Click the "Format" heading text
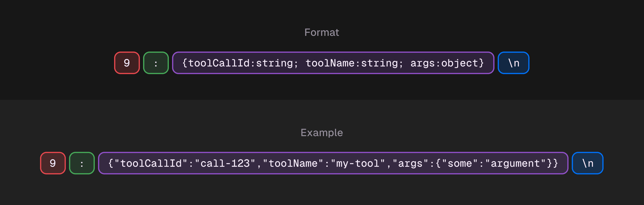 coord(322,33)
